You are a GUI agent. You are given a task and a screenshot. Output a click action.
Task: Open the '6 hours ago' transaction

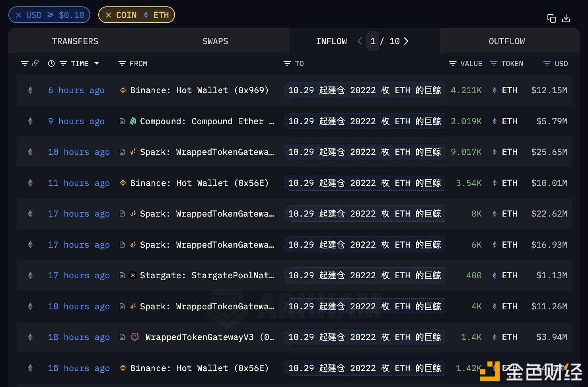76,90
